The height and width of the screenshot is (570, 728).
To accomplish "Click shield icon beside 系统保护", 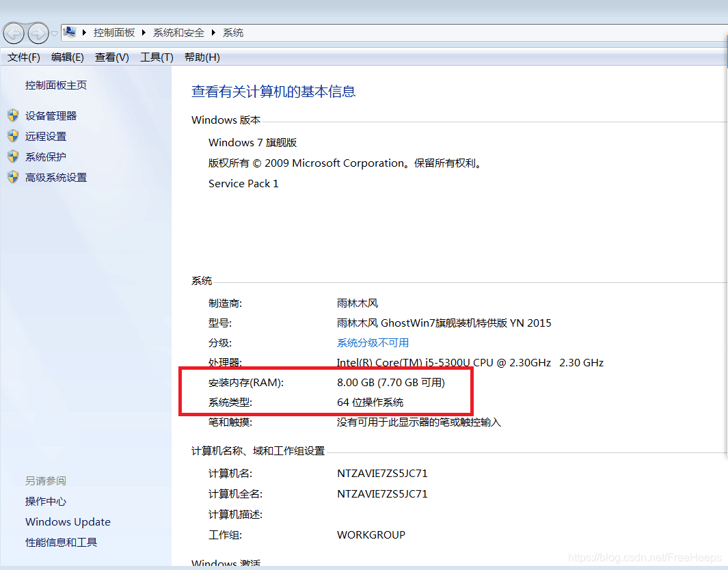I will (13, 156).
